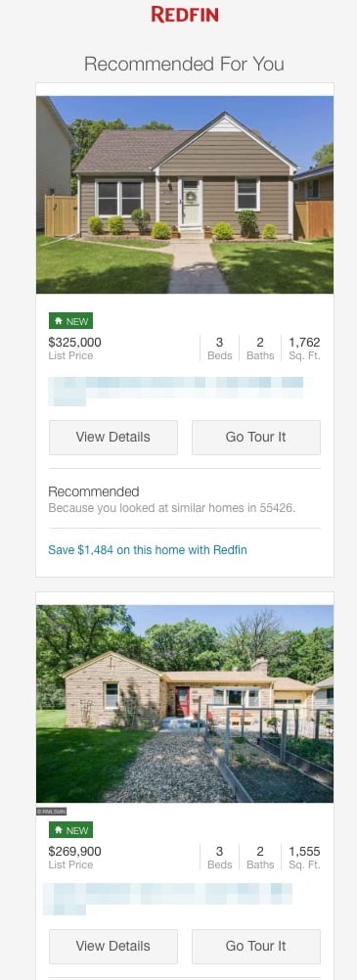Open Save $1,484 on this home link
This screenshot has width=357, height=980.
click(x=148, y=550)
